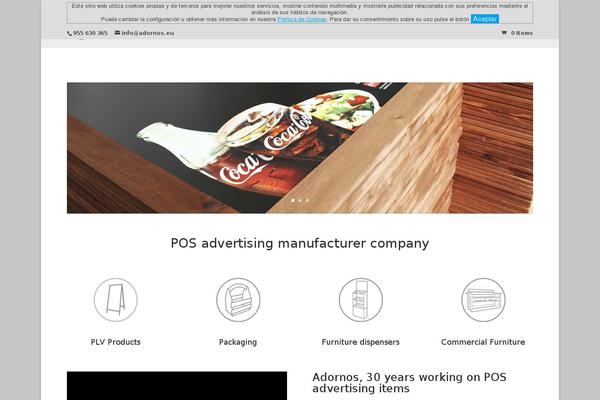Click the 0 Items cart text
600x400 pixels.
click(522, 33)
